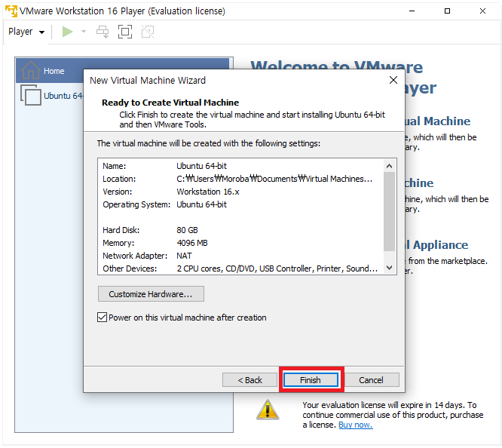Close the VMware Player window
The height and width of the screenshot is (448, 502).
tap(483, 11)
